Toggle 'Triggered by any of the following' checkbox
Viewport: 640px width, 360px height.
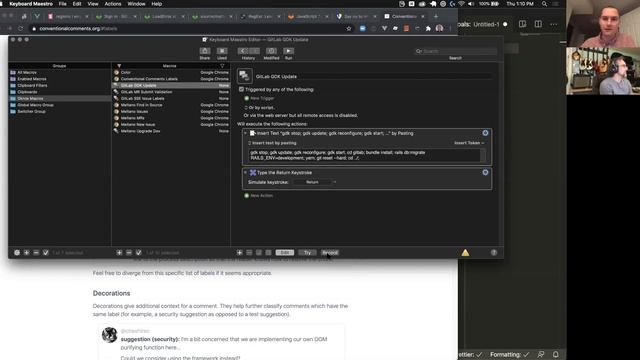click(241, 89)
